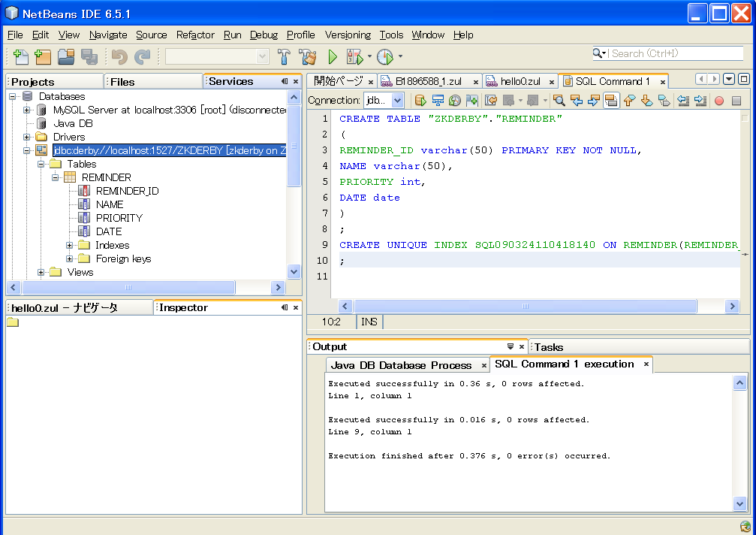
Task: Collapse the REMINDER table node
Action: (x=55, y=177)
